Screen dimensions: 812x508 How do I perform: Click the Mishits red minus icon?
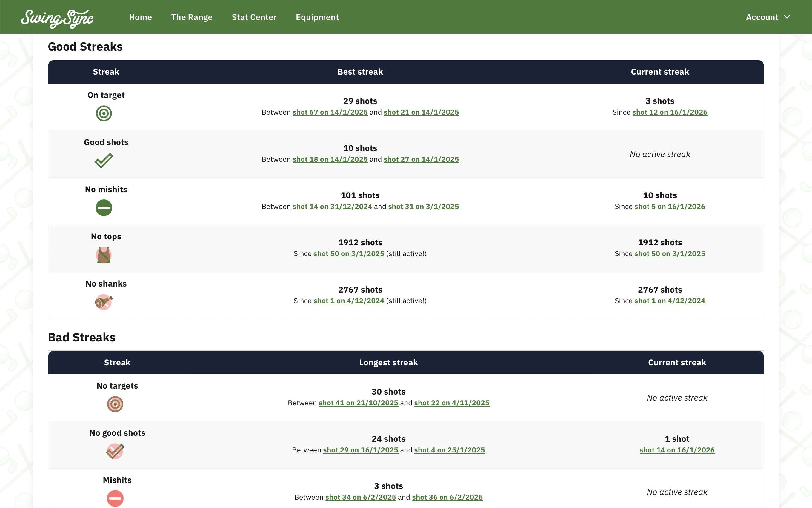[x=115, y=498]
